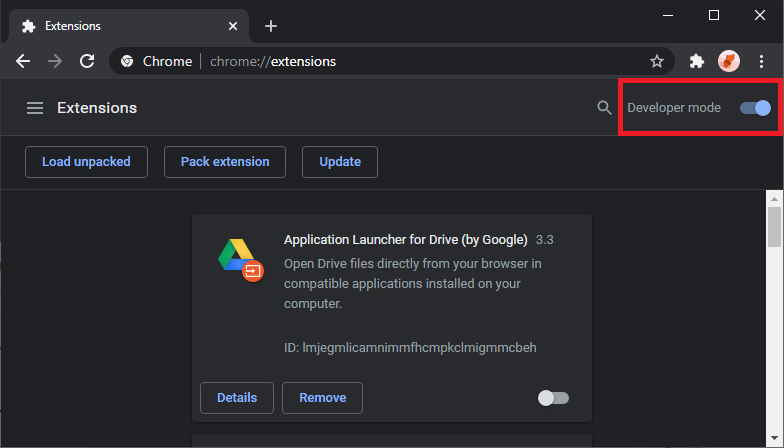Open Details for Application Launcher for Drive
Image resolution: width=784 pixels, height=448 pixels.
pos(237,398)
